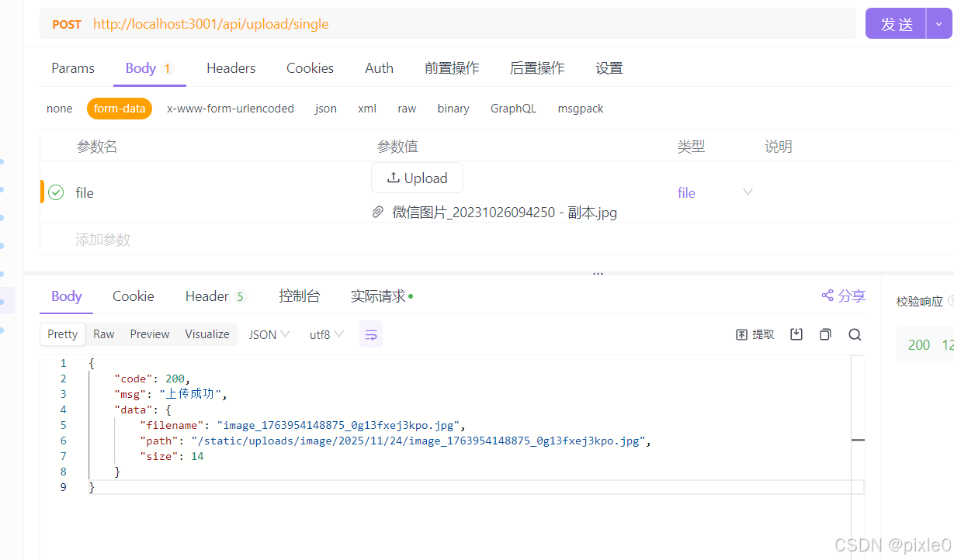This screenshot has height=560, width=954.
Task: Click the 提取 extract button
Action: (755, 334)
